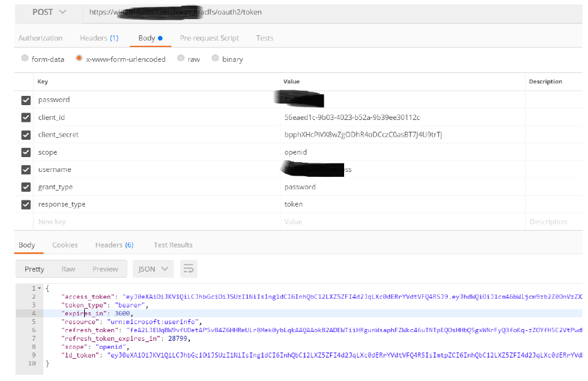
Task: Switch to the Authorization tab
Action: (x=40, y=38)
